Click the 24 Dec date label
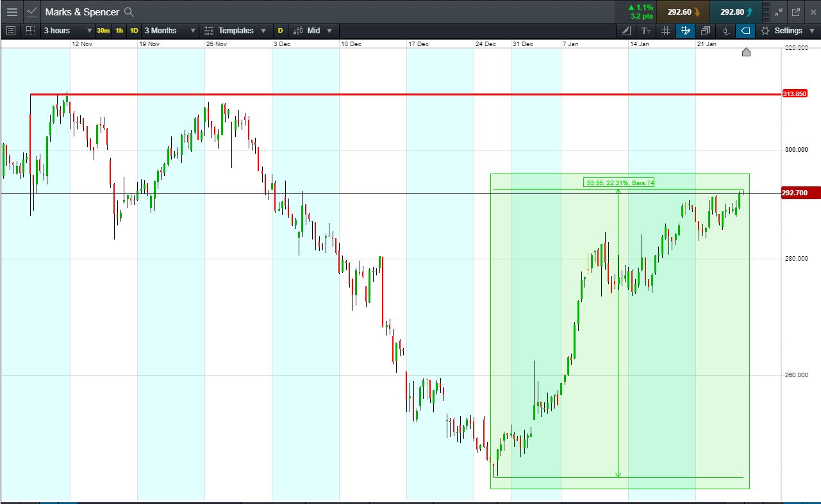The image size is (821, 504). (x=486, y=44)
